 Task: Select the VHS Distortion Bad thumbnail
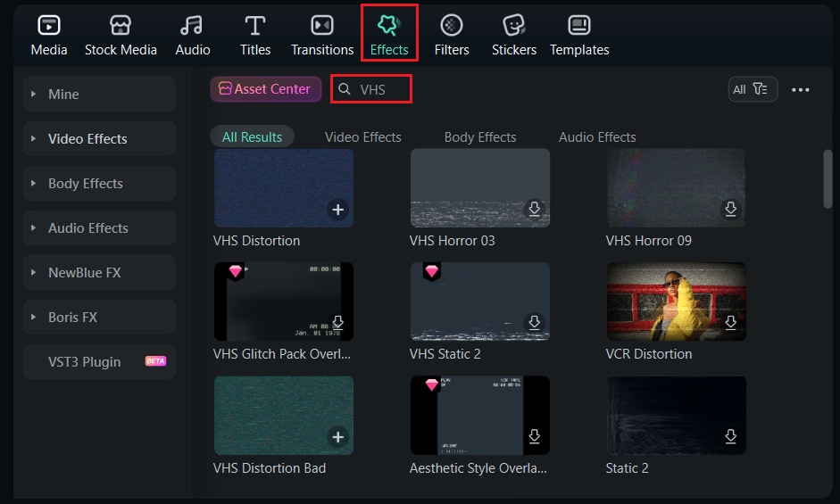point(283,415)
